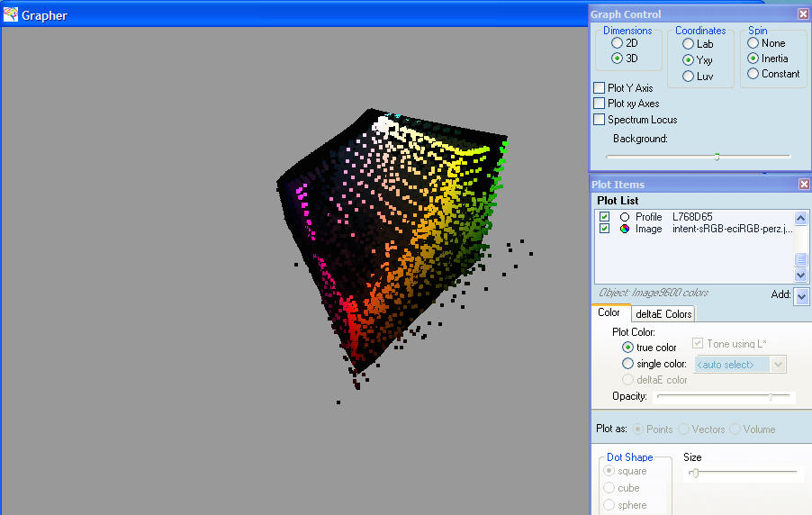Click the Profile L768D65 circle icon
This screenshot has height=515, width=812.
pyautogui.click(x=624, y=217)
